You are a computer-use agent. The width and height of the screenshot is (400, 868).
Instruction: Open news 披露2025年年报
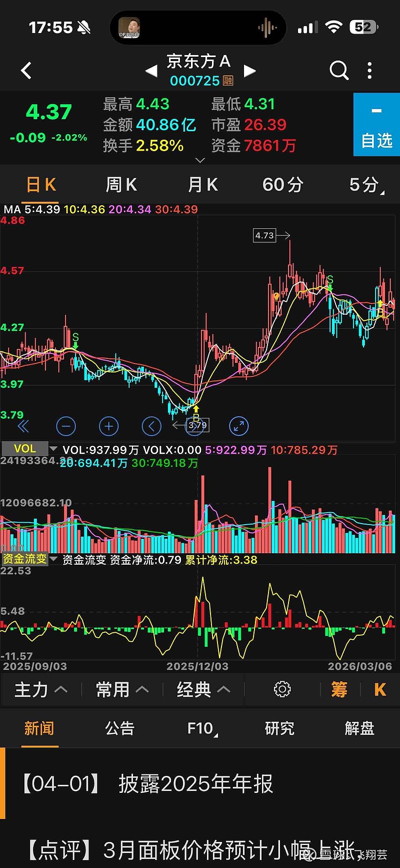[200, 784]
